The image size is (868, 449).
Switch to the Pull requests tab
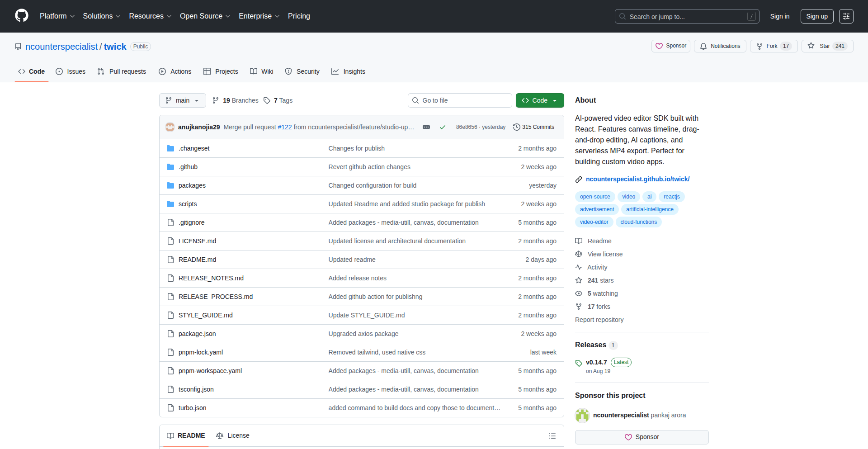pos(122,71)
